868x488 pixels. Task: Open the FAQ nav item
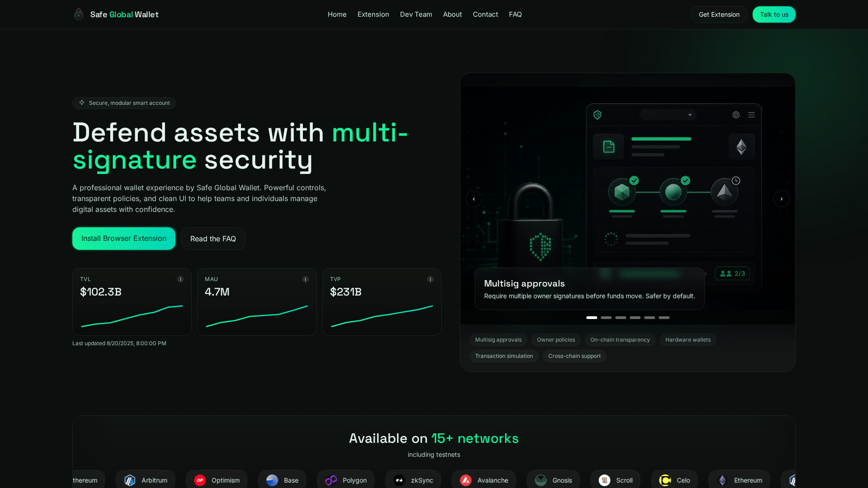(515, 14)
